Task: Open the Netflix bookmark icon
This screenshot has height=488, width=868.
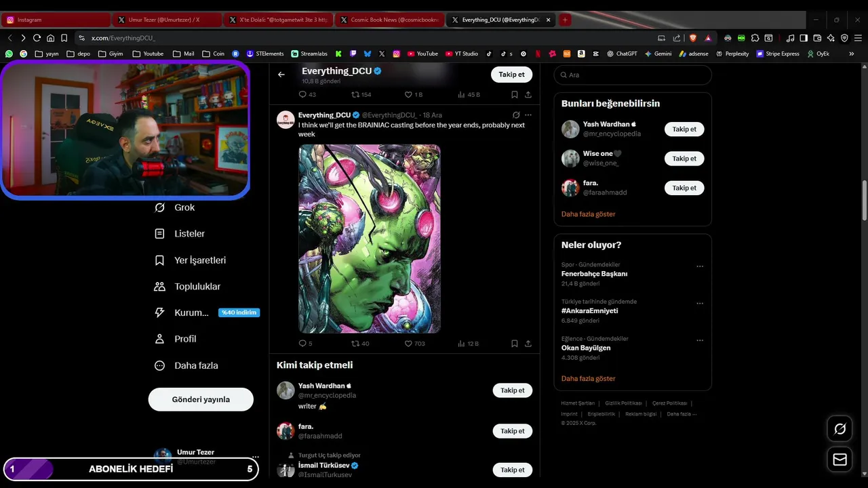Action: 538,54
